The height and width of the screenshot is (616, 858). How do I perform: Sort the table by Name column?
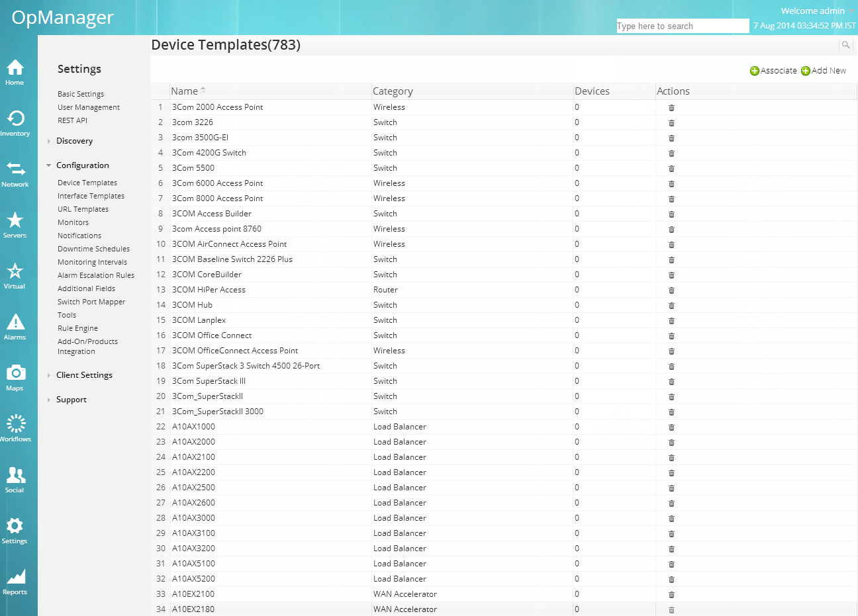click(185, 91)
